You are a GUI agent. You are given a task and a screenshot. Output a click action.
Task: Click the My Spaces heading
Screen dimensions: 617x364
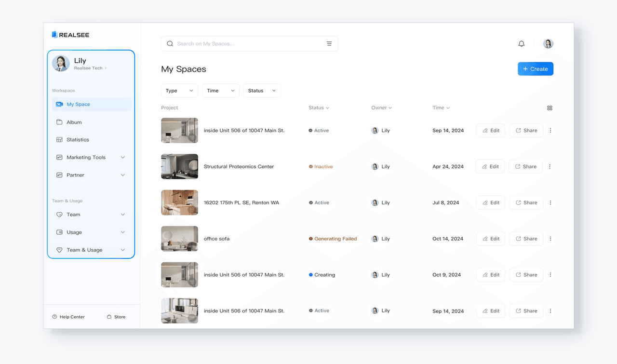184,69
